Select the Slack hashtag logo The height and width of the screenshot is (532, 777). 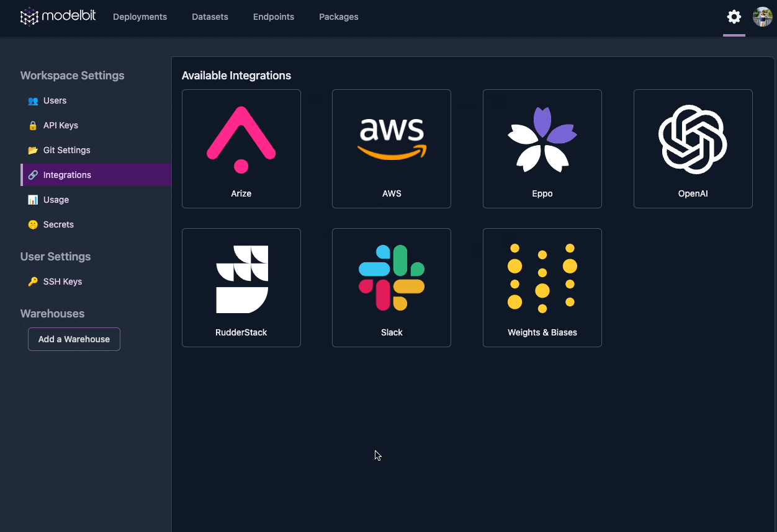point(392,278)
